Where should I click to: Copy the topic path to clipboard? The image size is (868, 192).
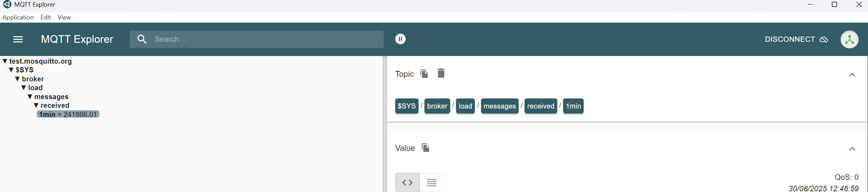pyautogui.click(x=424, y=73)
